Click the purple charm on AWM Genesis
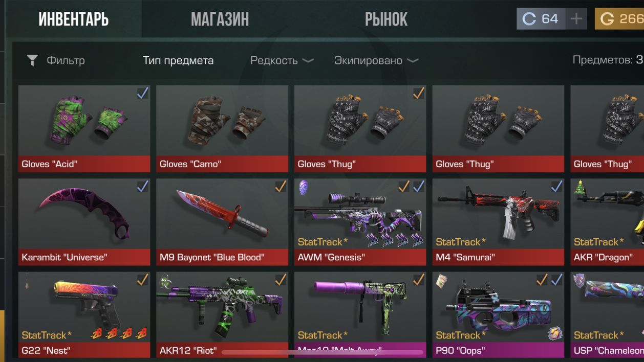The width and height of the screenshot is (644, 362). pos(303,187)
